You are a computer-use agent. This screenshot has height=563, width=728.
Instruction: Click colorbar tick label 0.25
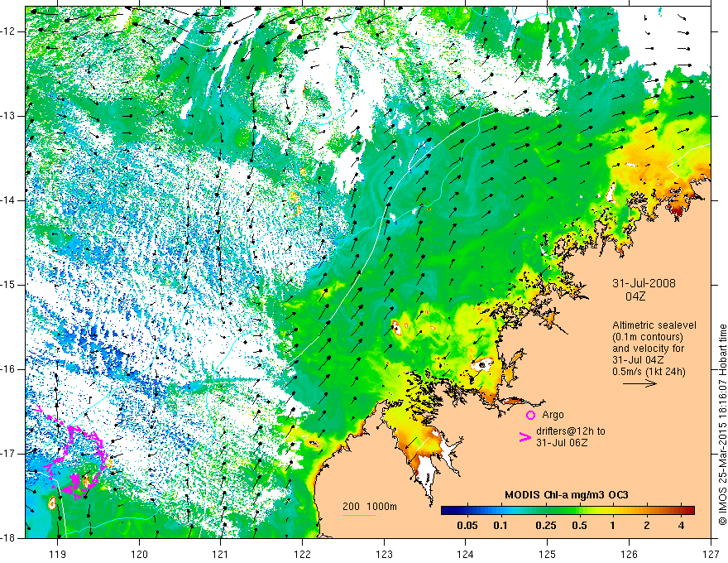(545, 526)
